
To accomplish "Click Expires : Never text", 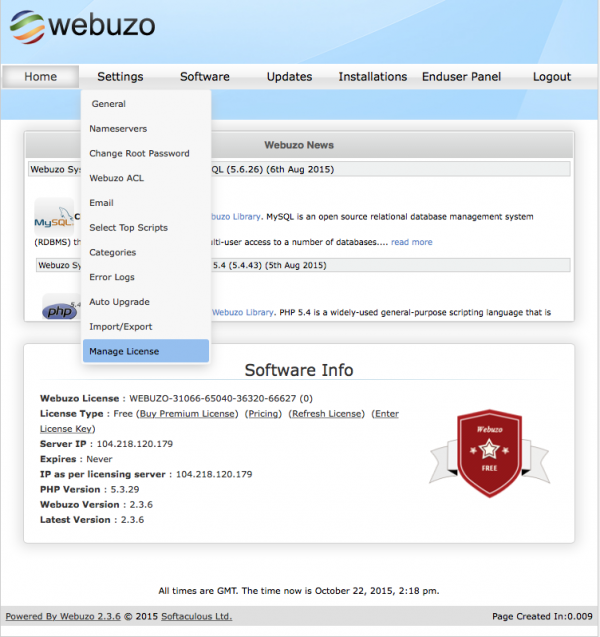I will (x=76, y=459).
